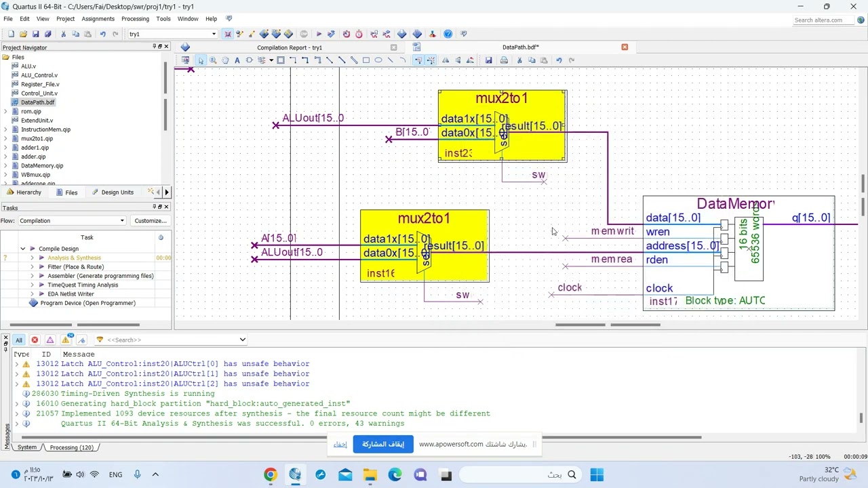868x488 pixels.
Task: Close the Compilation Report tab
Action: click(393, 47)
